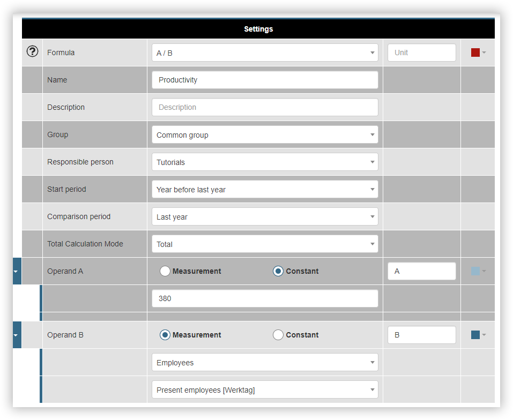Image resolution: width=513 pixels, height=420 pixels.
Task: Collapse the Operand B section
Action: tap(16, 334)
